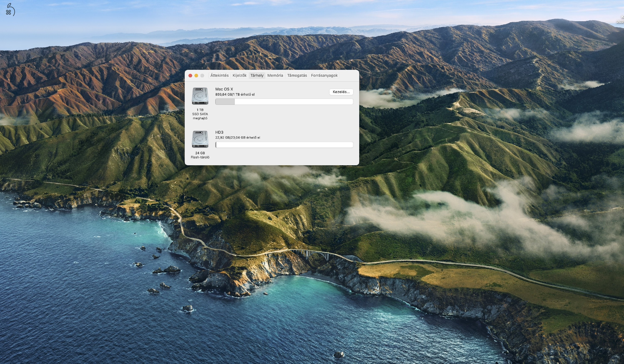
Task: Switch to the Áttekintés tab
Action: [x=220, y=75]
